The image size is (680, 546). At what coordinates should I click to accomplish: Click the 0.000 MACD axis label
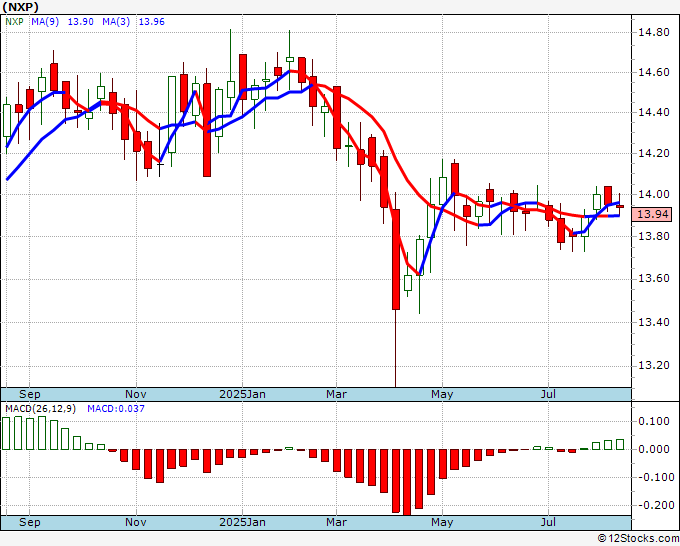pyautogui.click(x=654, y=449)
